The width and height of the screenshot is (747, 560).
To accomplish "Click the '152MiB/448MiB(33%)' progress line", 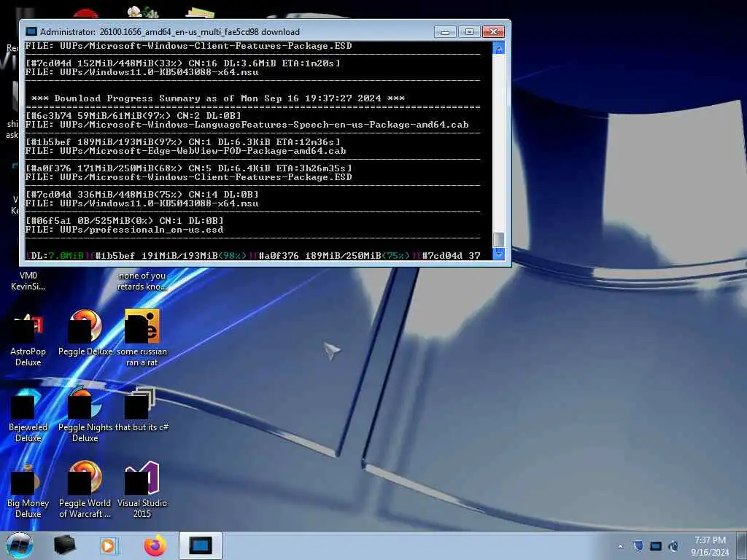I will (183, 63).
